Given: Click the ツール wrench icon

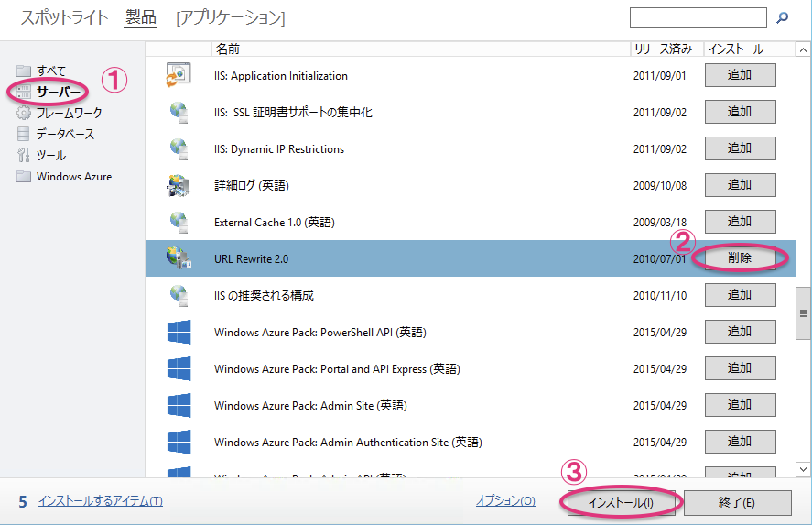Looking at the screenshot, I should click(x=23, y=155).
